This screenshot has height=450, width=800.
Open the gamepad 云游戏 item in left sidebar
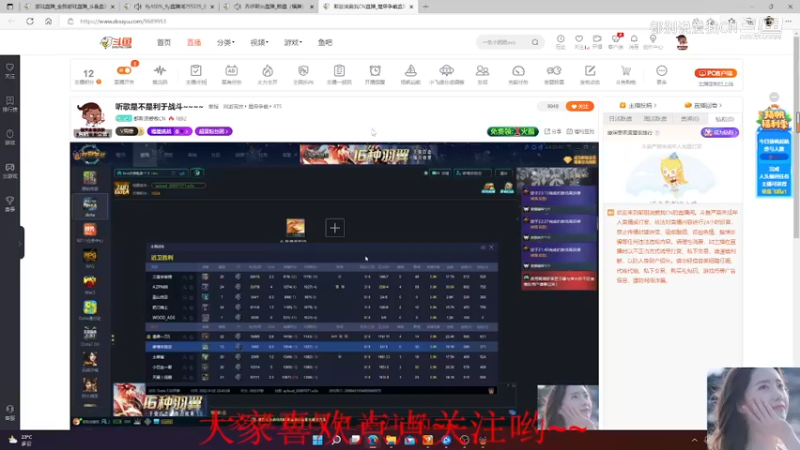(10, 170)
